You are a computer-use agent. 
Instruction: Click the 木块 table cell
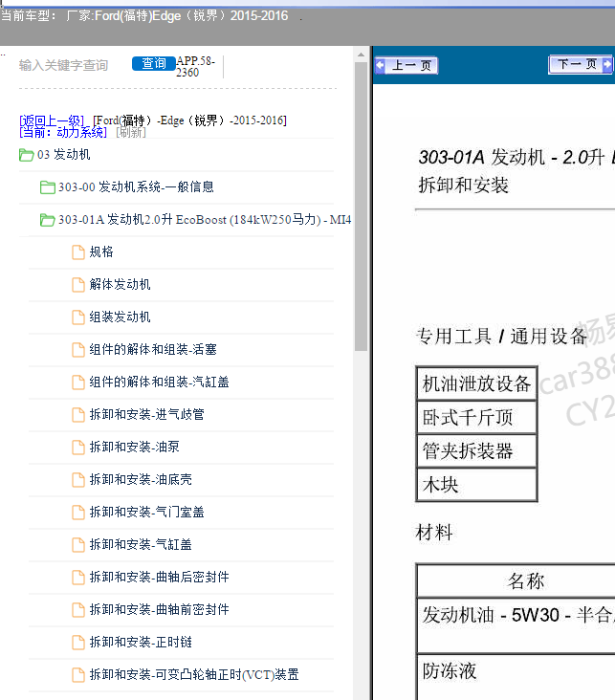tap(476, 485)
